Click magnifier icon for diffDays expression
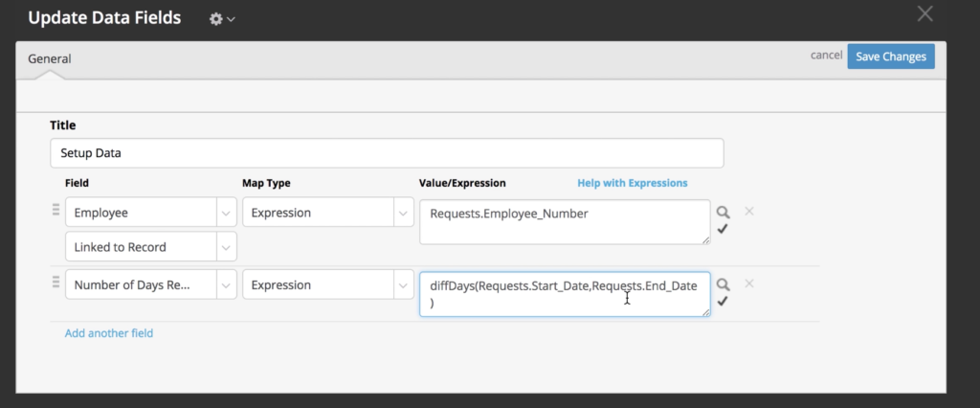The image size is (980, 408). (723, 284)
